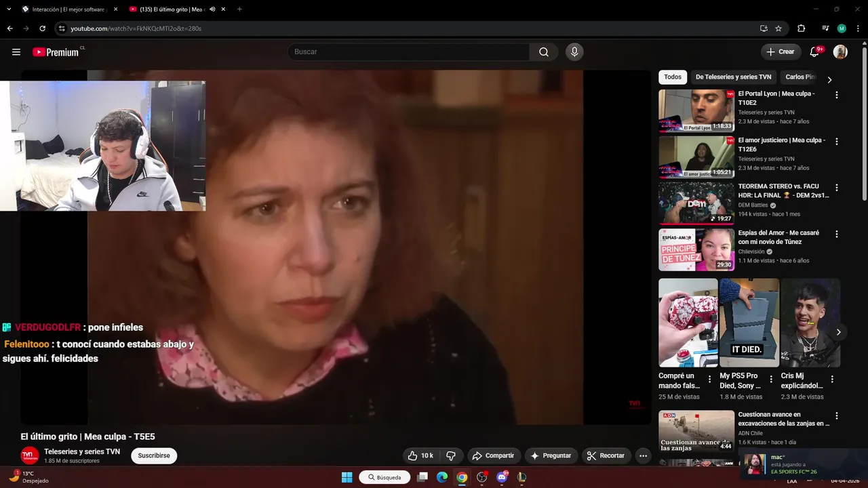
Task: Mute the YouTube tab audio icon
Action: point(212,9)
